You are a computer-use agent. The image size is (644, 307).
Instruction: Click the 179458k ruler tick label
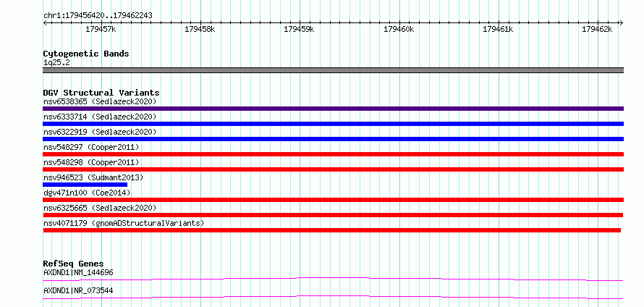[x=200, y=29]
